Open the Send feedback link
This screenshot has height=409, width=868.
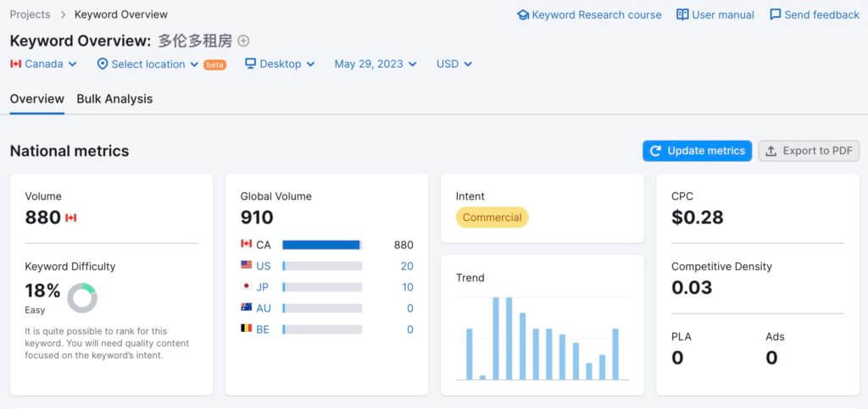pyautogui.click(x=815, y=15)
